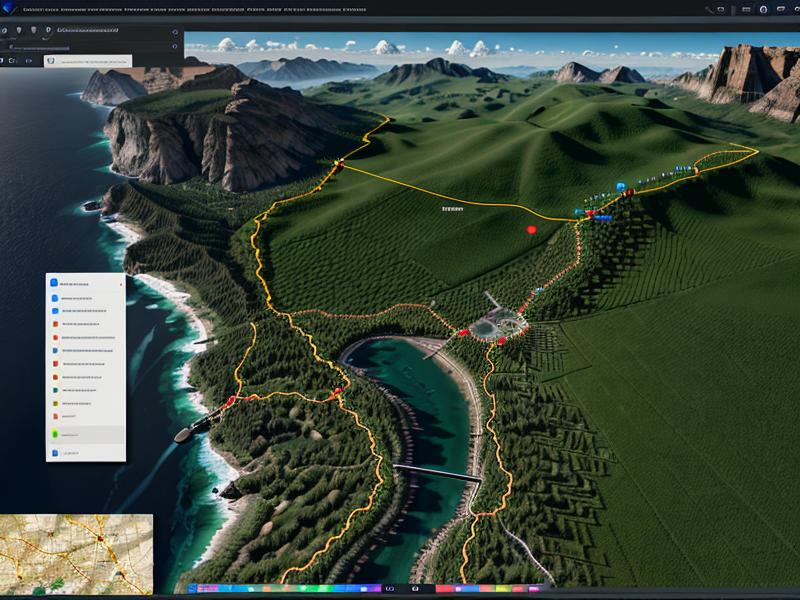Click the circular icon in the top-right title bar
Viewport: 800px width, 600px height.
(764, 9)
